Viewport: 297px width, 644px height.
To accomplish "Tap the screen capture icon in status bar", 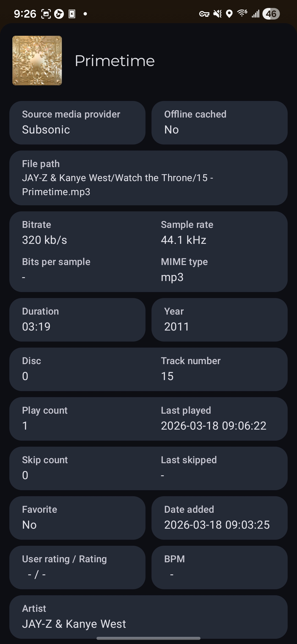I will 46,14.
